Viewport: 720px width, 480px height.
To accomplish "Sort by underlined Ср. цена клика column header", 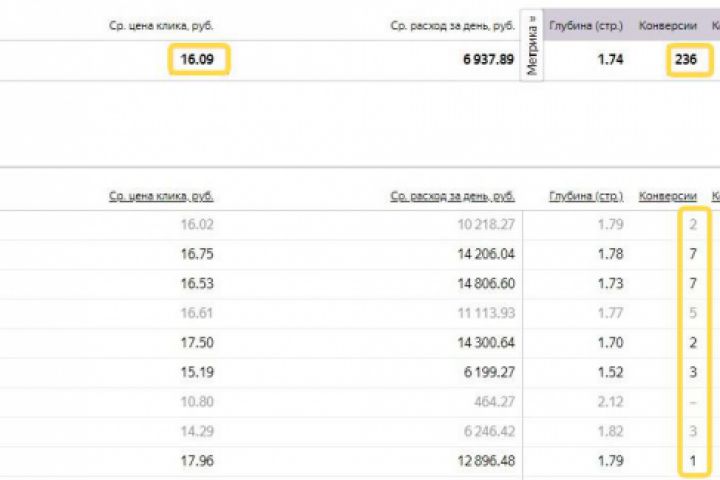I will 161,196.
